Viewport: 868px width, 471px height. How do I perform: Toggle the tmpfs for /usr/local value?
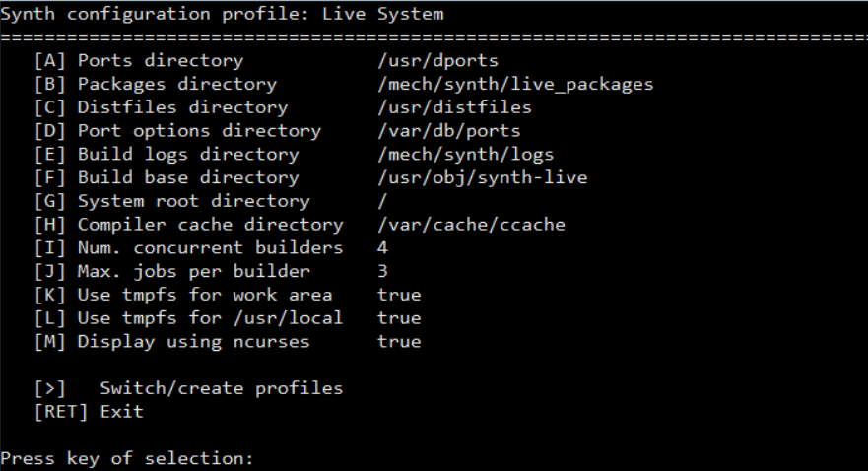pos(398,318)
